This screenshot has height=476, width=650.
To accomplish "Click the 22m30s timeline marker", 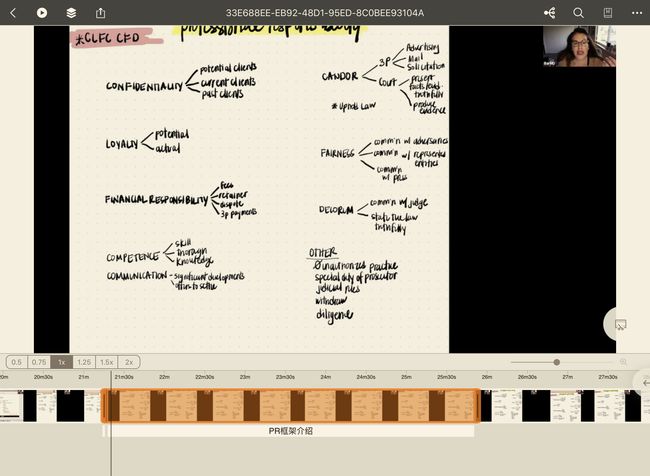I will 204,377.
